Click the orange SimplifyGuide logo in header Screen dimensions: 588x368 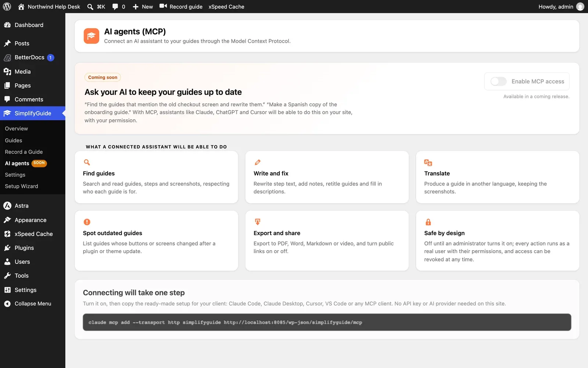coord(91,36)
